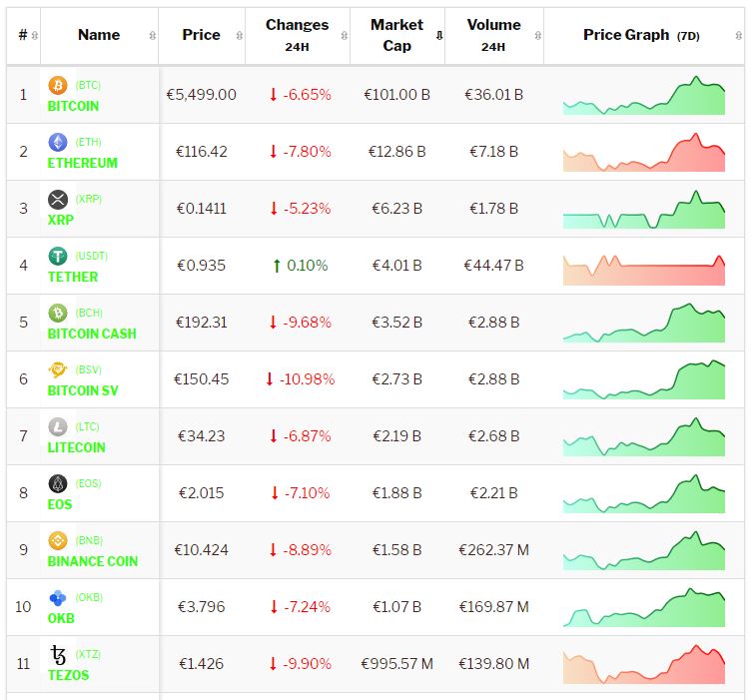
Task: Click the Litecoin logo icon
Action: (58, 427)
